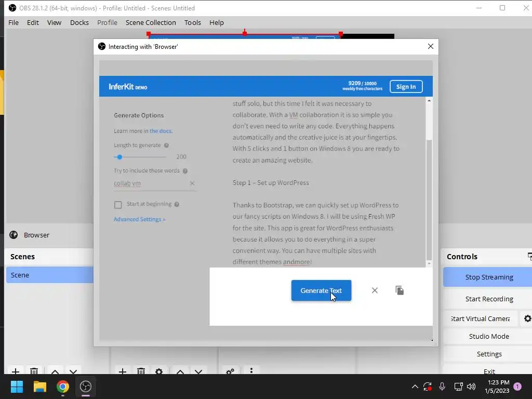The image size is (532, 399).
Task: Open audio mixer advanced properties gears icon
Action: coord(230,371)
